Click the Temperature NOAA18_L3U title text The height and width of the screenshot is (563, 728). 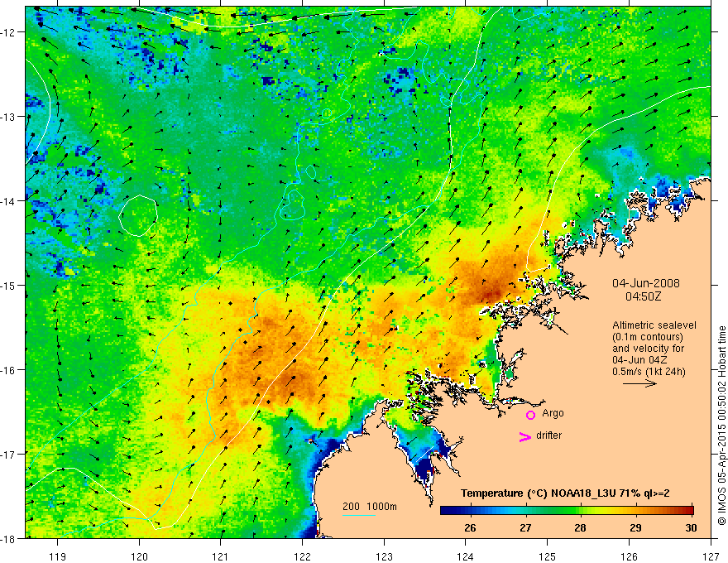[565, 493]
